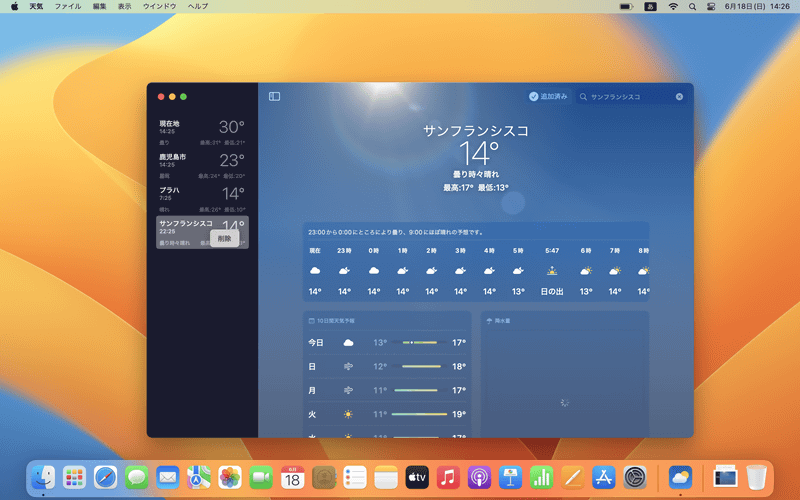Click the date and time 6月18日(日) 14:26

click(x=757, y=6)
